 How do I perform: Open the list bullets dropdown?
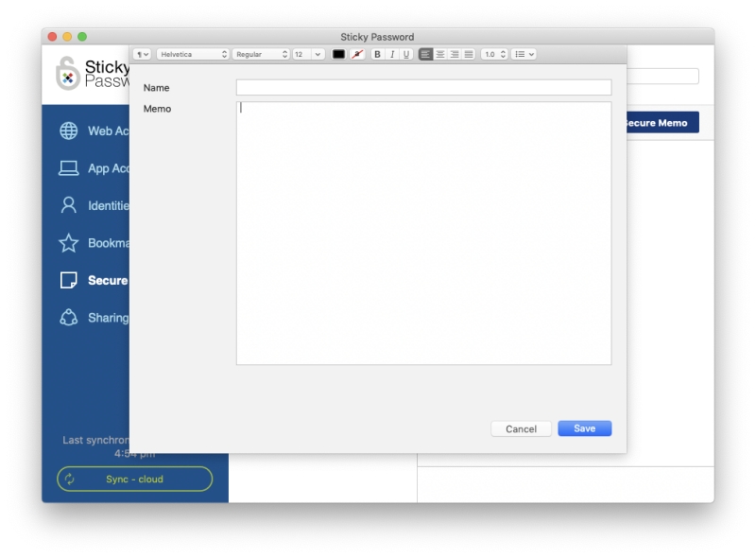(524, 55)
